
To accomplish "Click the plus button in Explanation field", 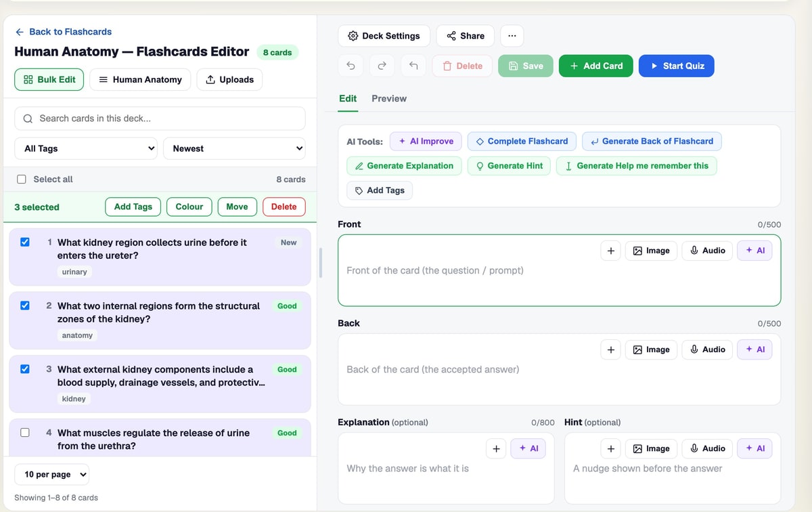I will [496, 448].
